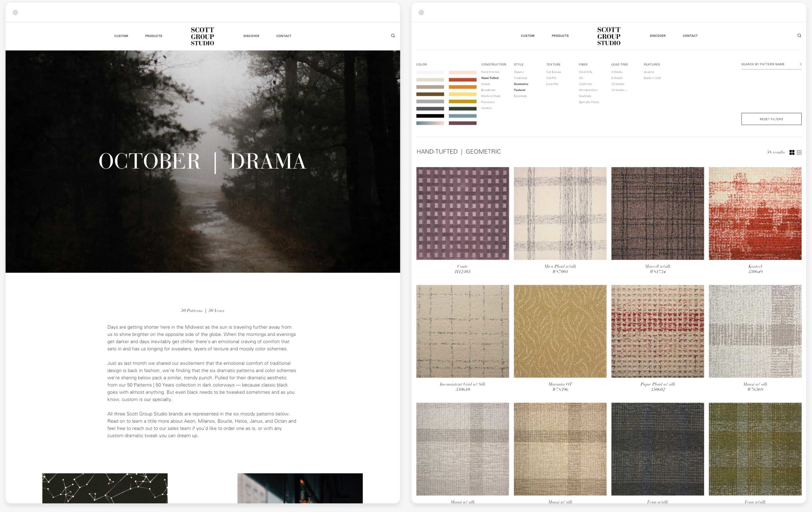Enable the Cut Pile texture filter
This screenshot has height=512, width=812.
pyautogui.click(x=551, y=78)
